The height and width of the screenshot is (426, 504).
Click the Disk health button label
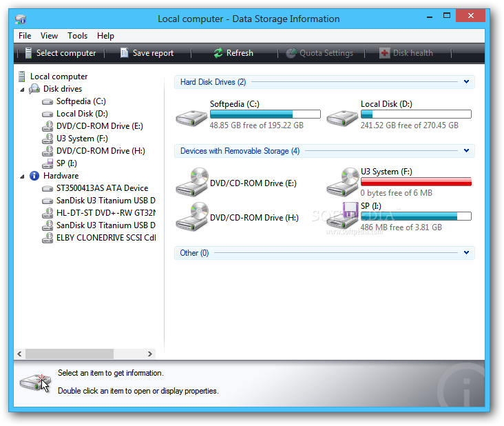coord(412,53)
